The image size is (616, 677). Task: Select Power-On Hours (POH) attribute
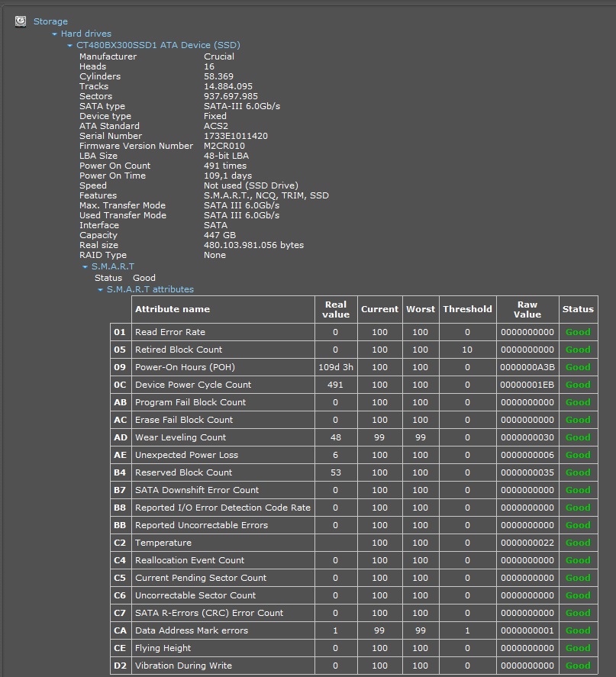[185, 367]
